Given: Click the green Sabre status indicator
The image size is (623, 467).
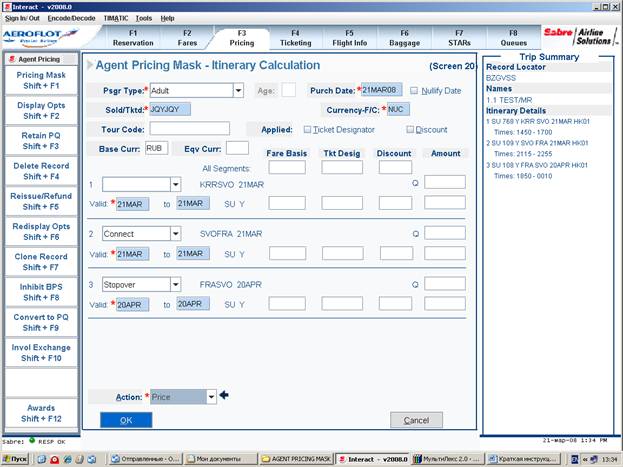Looking at the screenshot, I should coord(32,440).
